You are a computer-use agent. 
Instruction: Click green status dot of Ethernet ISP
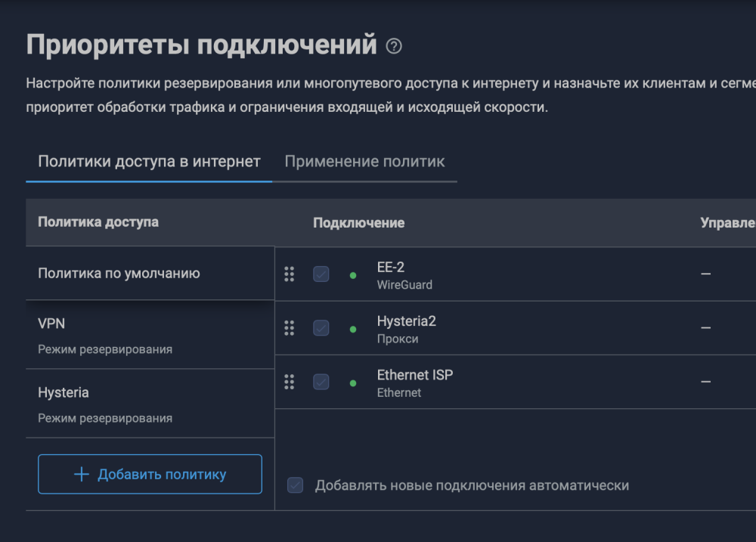point(353,383)
